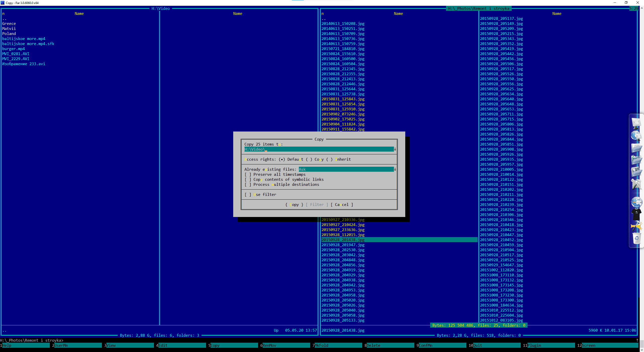This screenshot has height=352, width=644.
Task: Open the documents folder dock icon
Action: pos(636,148)
